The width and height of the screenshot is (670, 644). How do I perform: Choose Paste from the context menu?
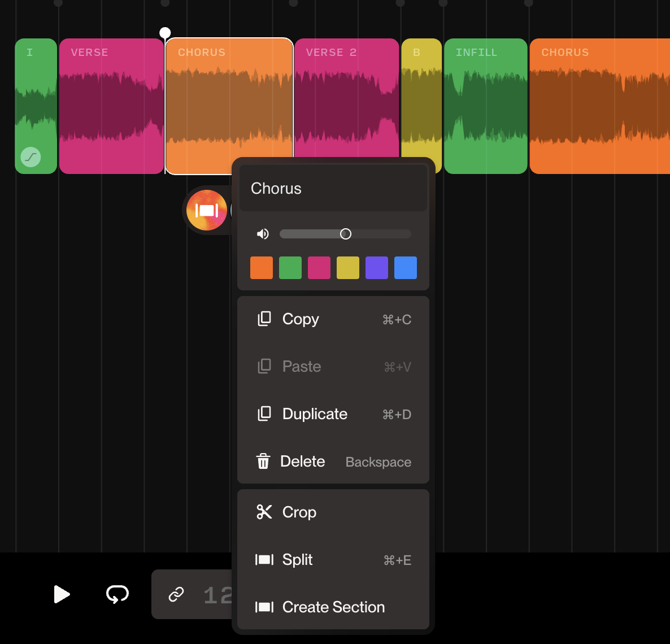tap(333, 367)
